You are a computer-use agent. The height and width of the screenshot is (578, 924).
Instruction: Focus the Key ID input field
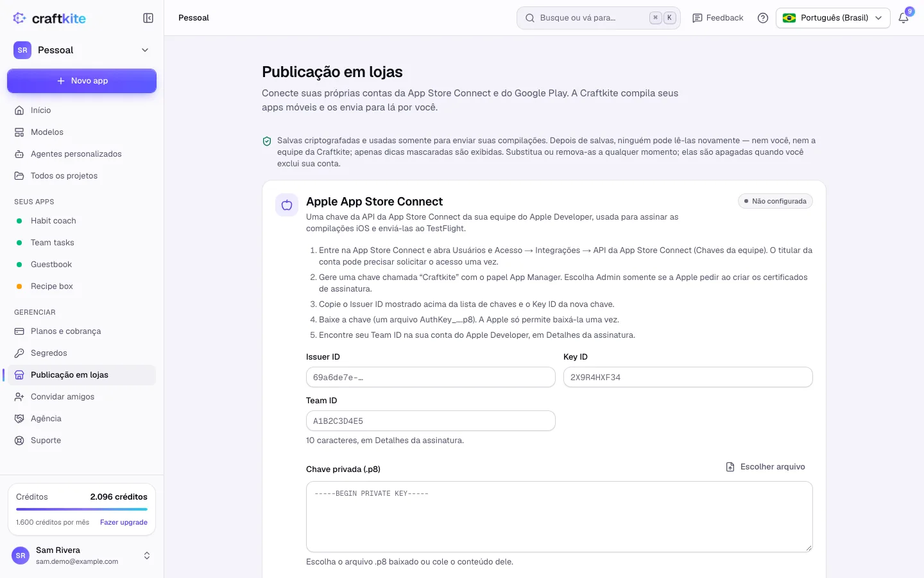[x=688, y=377]
